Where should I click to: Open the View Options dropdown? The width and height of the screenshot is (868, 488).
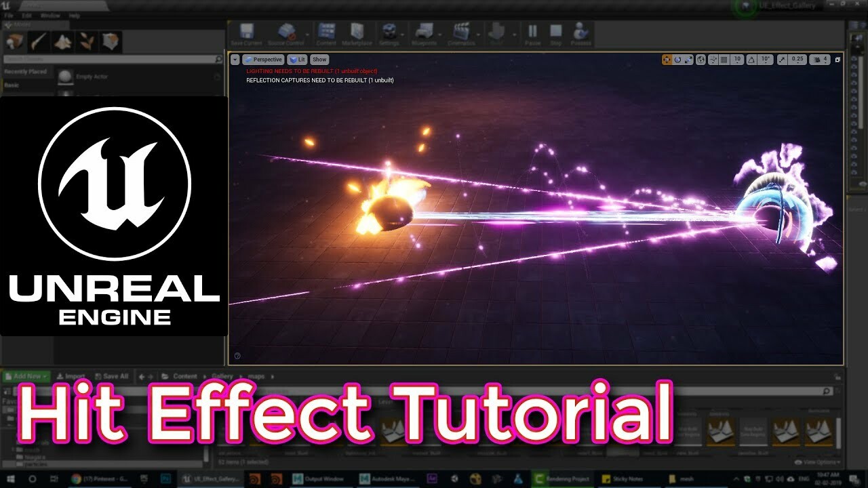(816, 462)
